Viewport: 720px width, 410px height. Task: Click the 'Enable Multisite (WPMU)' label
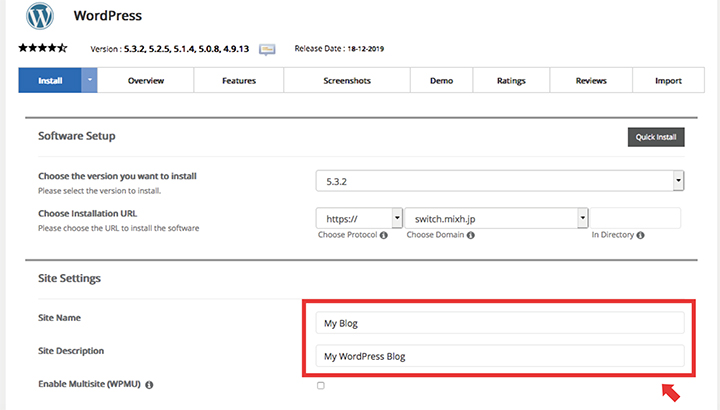[89, 384]
